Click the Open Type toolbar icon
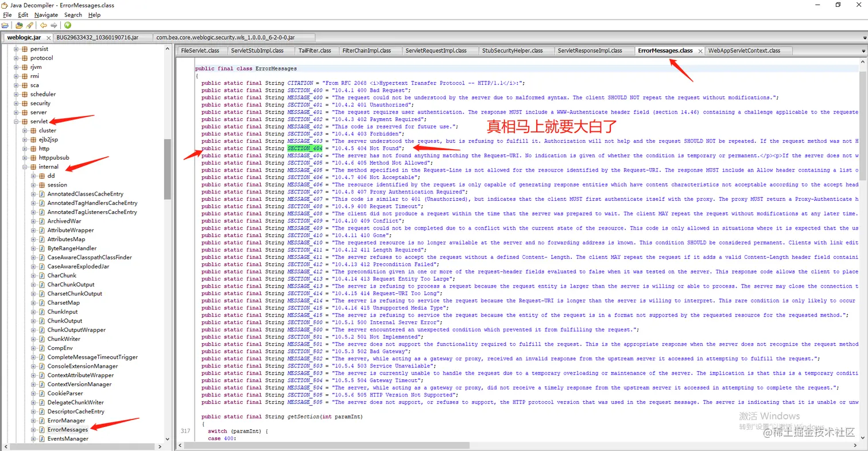This screenshot has width=868, height=451. (x=18, y=25)
